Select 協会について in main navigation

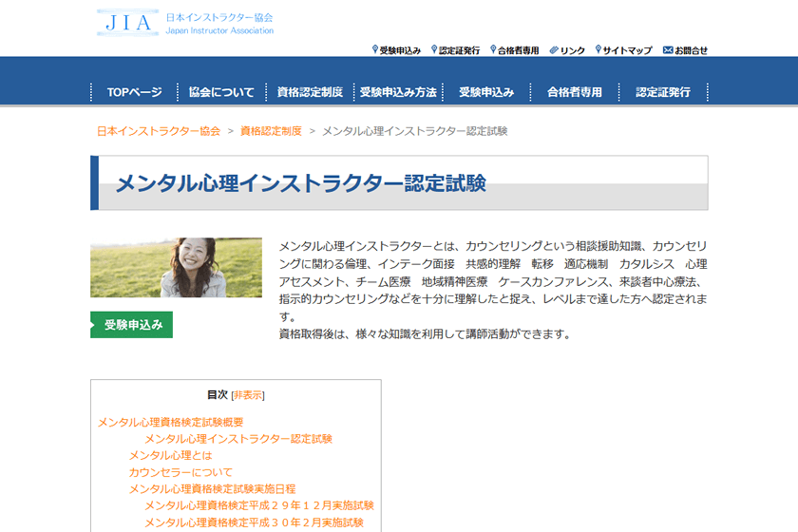pos(221,92)
